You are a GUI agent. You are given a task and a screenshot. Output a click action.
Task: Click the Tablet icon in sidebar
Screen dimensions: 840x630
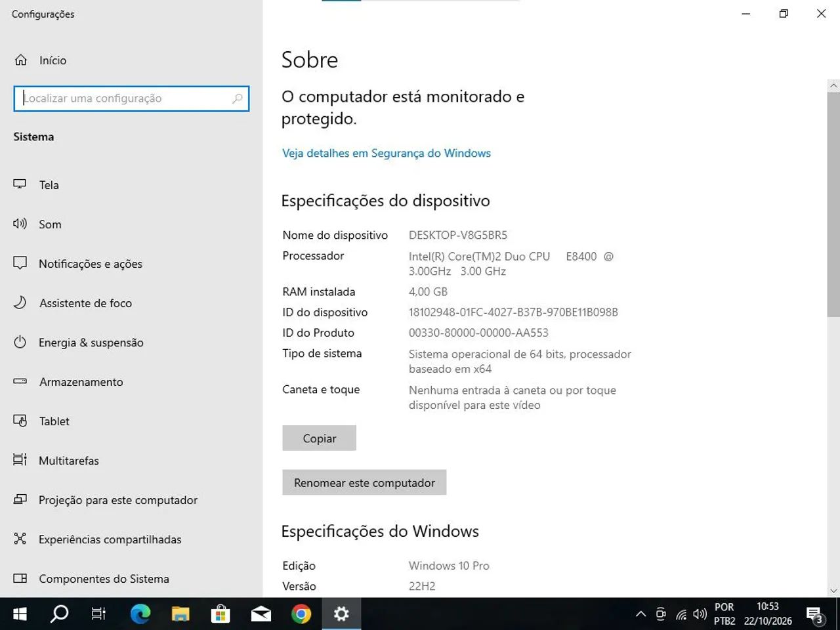[x=20, y=421]
